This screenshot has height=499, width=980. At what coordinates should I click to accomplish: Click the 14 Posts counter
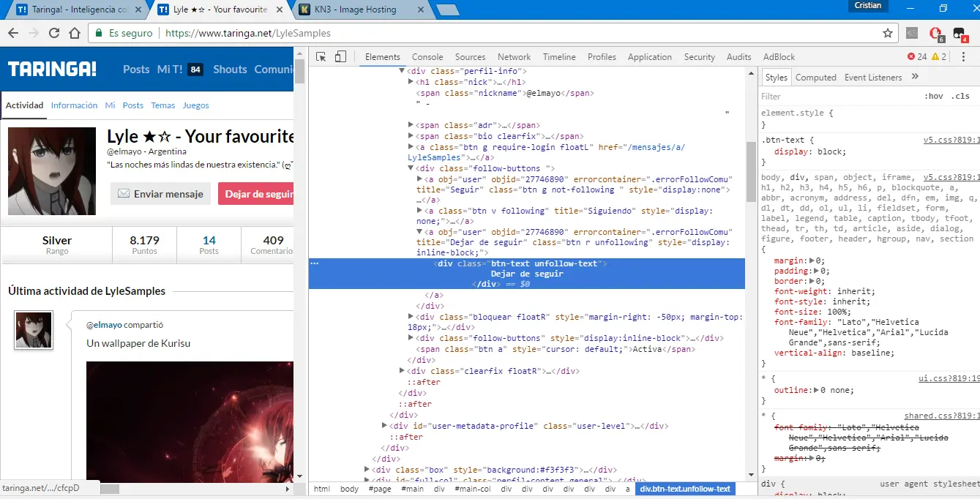coord(209,245)
